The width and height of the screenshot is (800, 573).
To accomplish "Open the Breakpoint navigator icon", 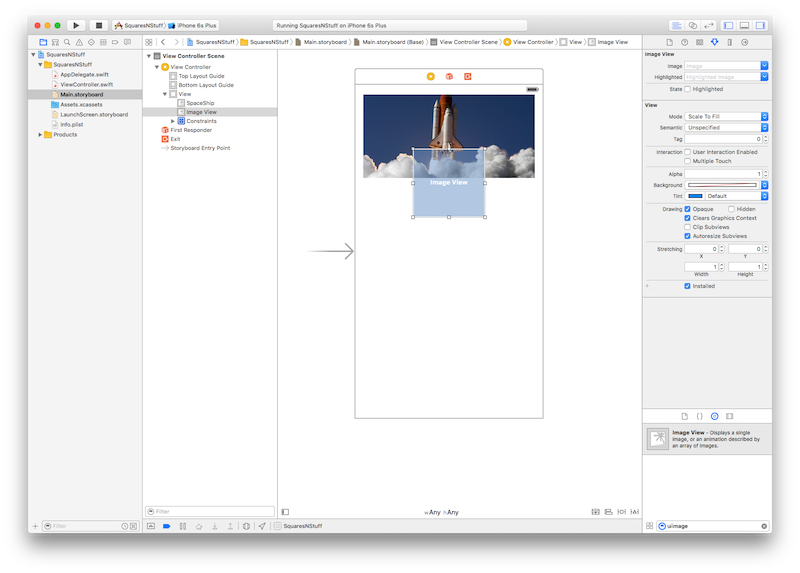I will pos(115,42).
